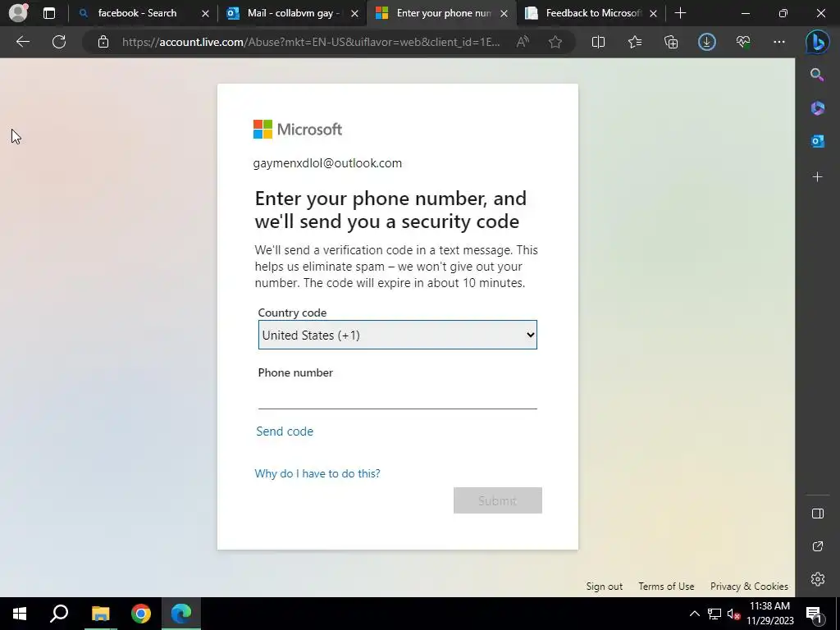Open network status tray icon

pyautogui.click(x=714, y=614)
